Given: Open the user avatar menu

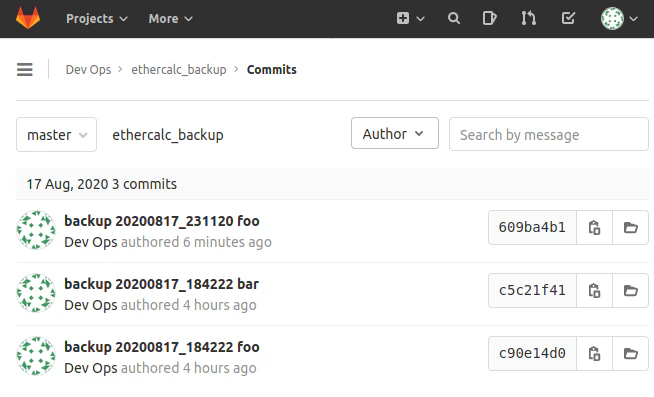Looking at the screenshot, I should (x=619, y=18).
